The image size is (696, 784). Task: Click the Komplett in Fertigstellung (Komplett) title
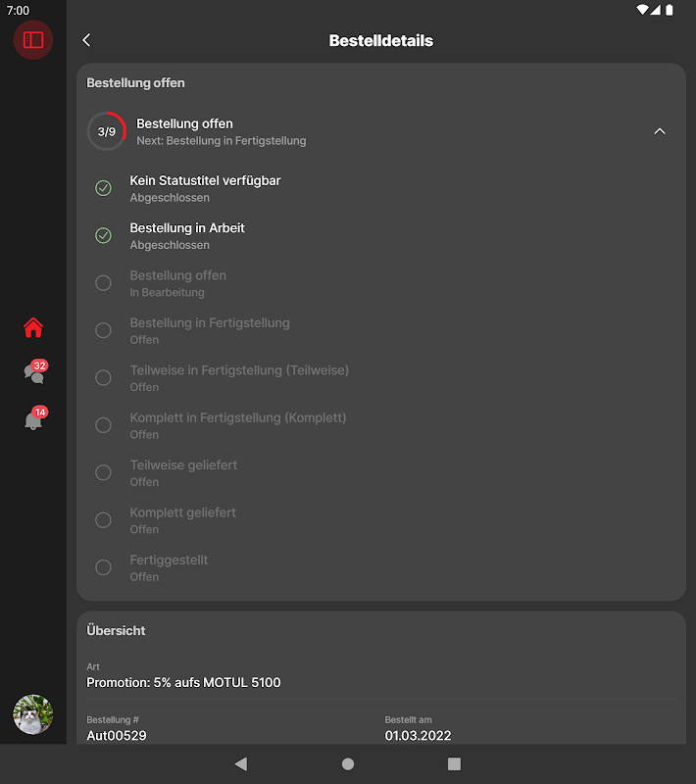(x=238, y=418)
